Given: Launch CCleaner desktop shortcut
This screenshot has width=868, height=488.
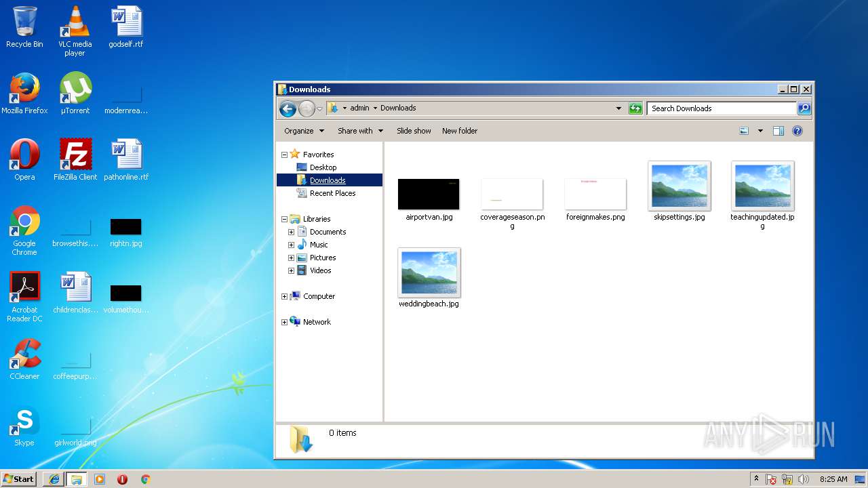Looking at the screenshot, I should 24,359.
